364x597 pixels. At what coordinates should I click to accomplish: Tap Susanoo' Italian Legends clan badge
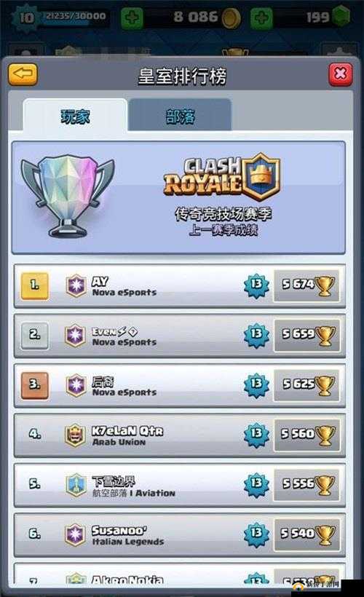click(76, 534)
